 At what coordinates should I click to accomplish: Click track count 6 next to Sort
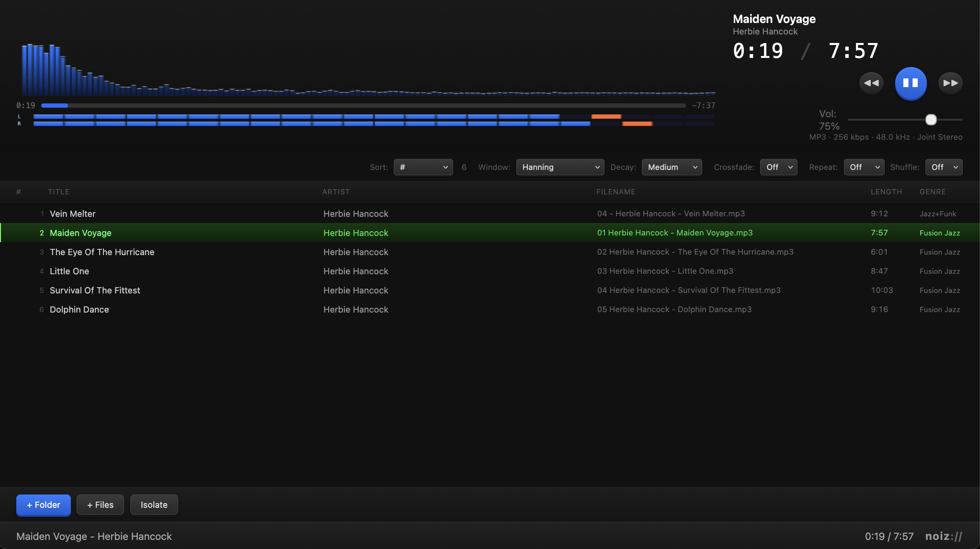pos(464,167)
